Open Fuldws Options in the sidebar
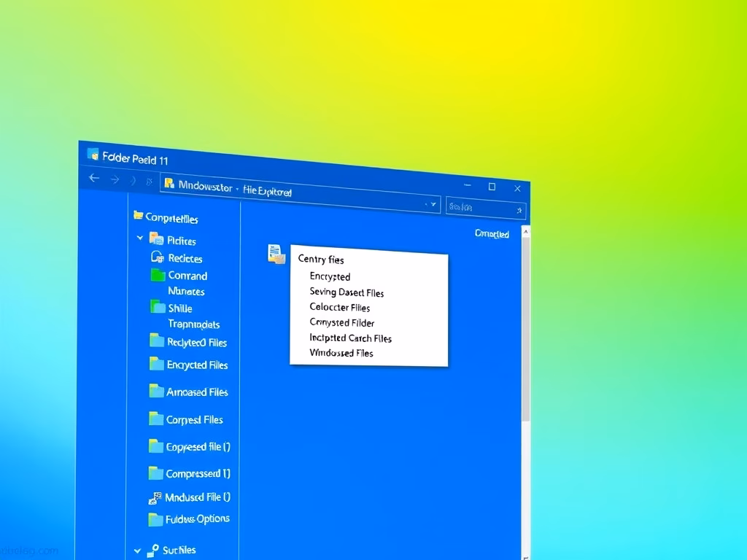Viewport: 747px width, 560px height. pyautogui.click(x=197, y=519)
